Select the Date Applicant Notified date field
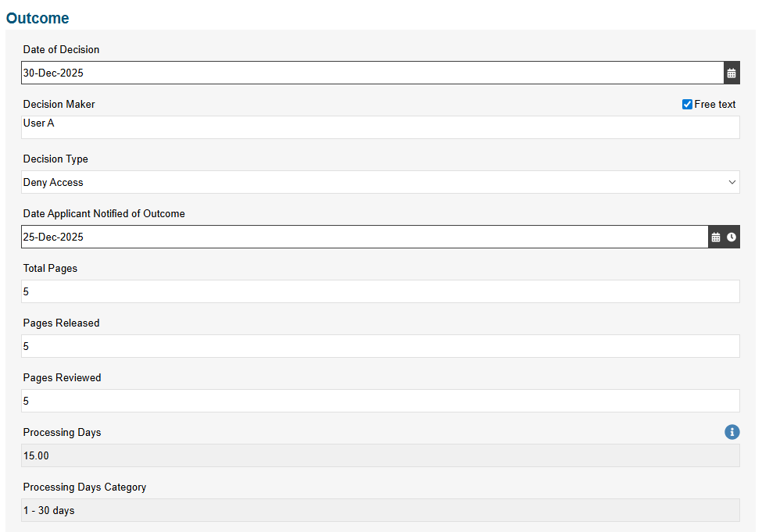762x532 pixels. pyautogui.click(x=365, y=237)
